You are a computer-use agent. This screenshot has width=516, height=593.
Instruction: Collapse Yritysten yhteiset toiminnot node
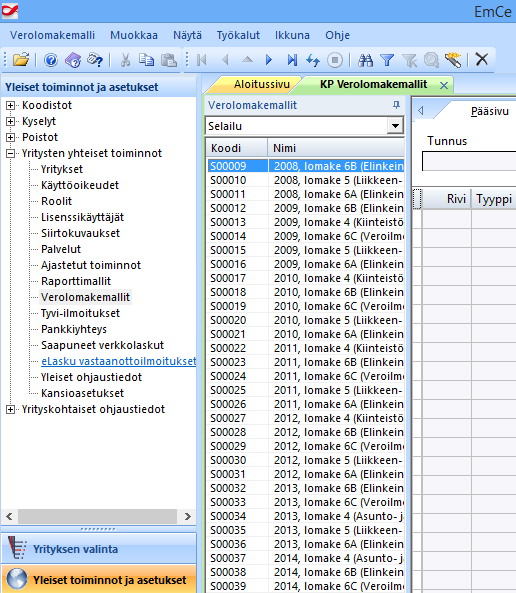click(x=11, y=153)
